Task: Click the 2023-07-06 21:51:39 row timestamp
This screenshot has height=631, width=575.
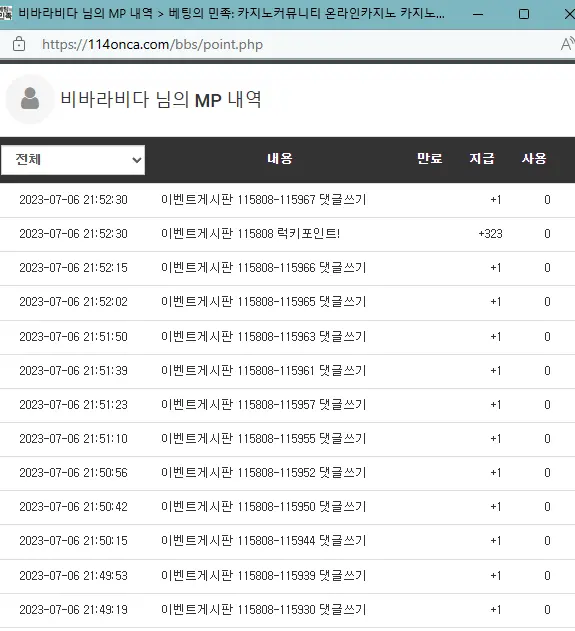Action: coord(73,371)
